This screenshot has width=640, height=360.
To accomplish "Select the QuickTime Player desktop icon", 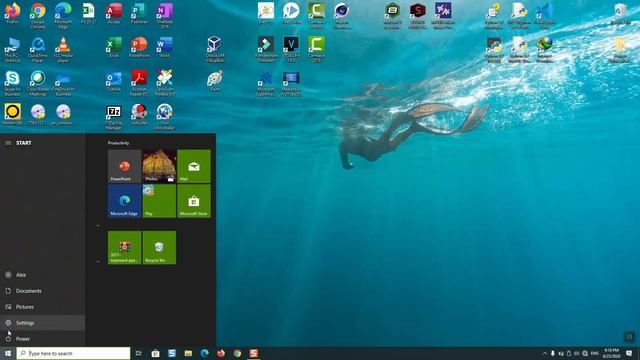I will click(x=38, y=49).
